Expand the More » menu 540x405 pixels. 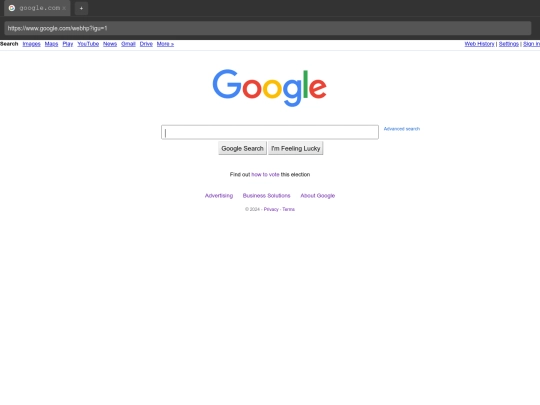165,44
